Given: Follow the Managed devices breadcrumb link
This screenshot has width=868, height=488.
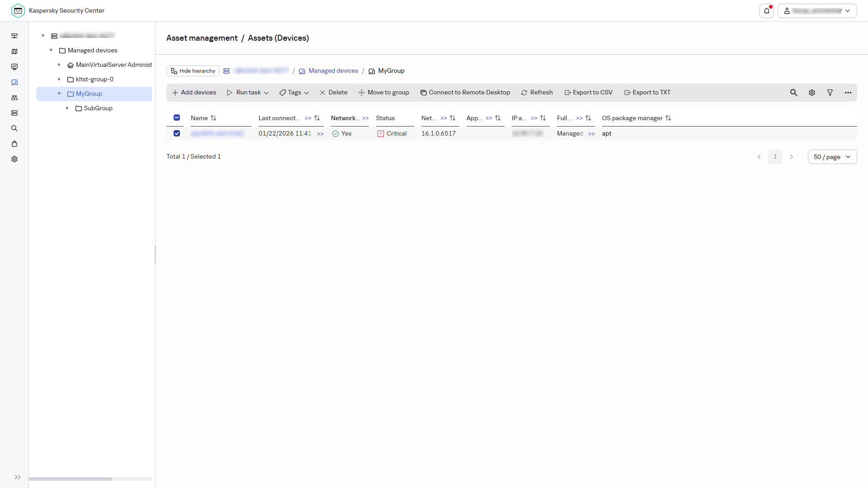Looking at the screenshot, I should tap(333, 71).
